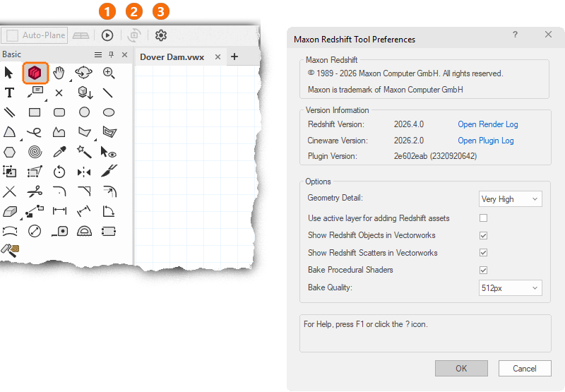Open Render Log link
Viewport: 565px width, 392px height.
coord(488,124)
